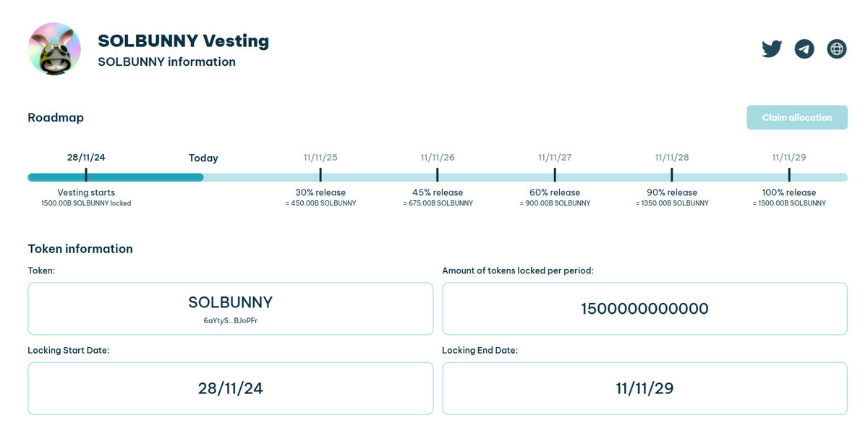868x423 pixels.
Task: Click the 100% release label
Action: (x=789, y=192)
